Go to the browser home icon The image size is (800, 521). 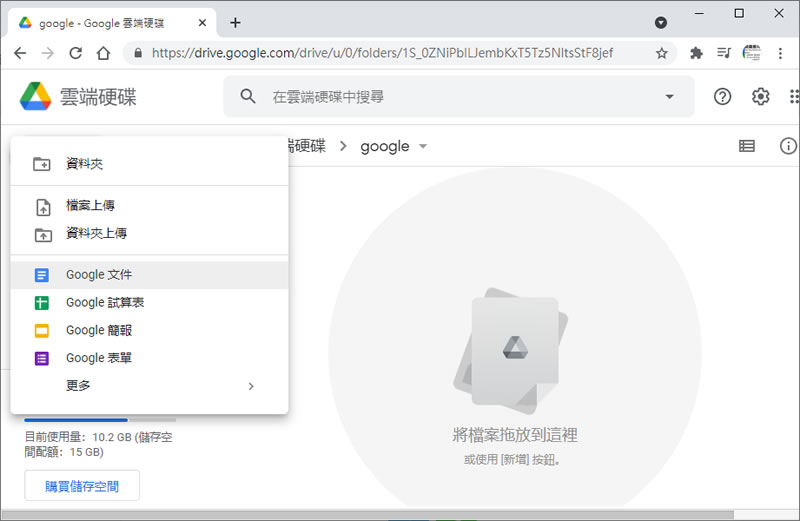(104, 53)
